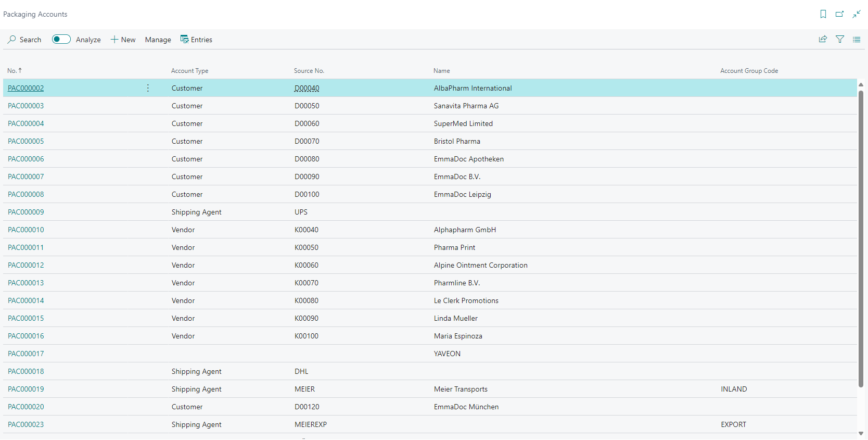
Task: Open account PAC000002
Action: click(x=26, y=88)
